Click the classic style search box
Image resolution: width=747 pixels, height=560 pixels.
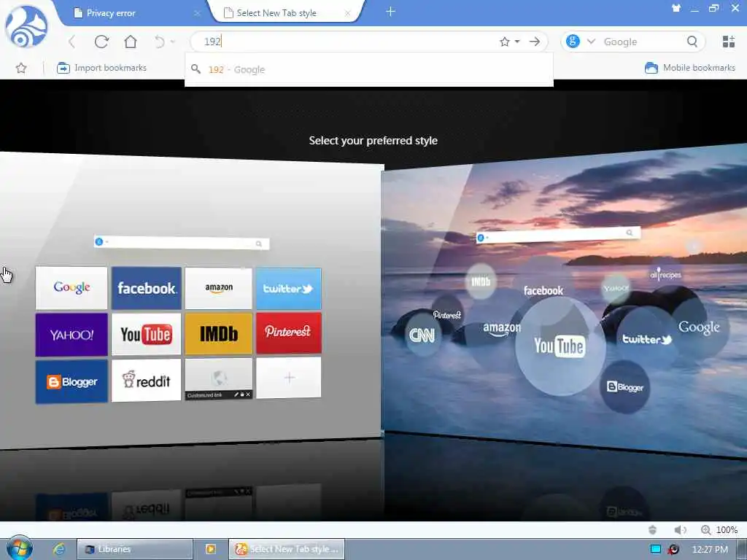click(182, 243)
